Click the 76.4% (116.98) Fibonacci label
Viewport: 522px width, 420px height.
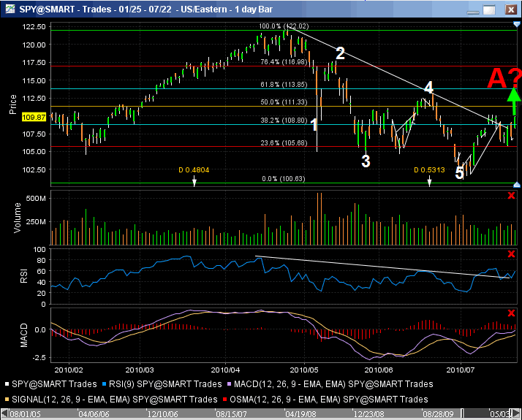(284, 62)
